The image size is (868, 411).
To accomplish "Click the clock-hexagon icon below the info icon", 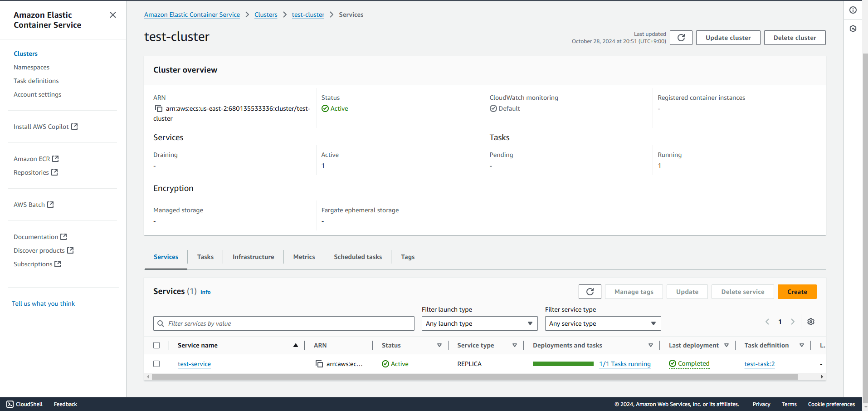I will click(x=853, y=29).
